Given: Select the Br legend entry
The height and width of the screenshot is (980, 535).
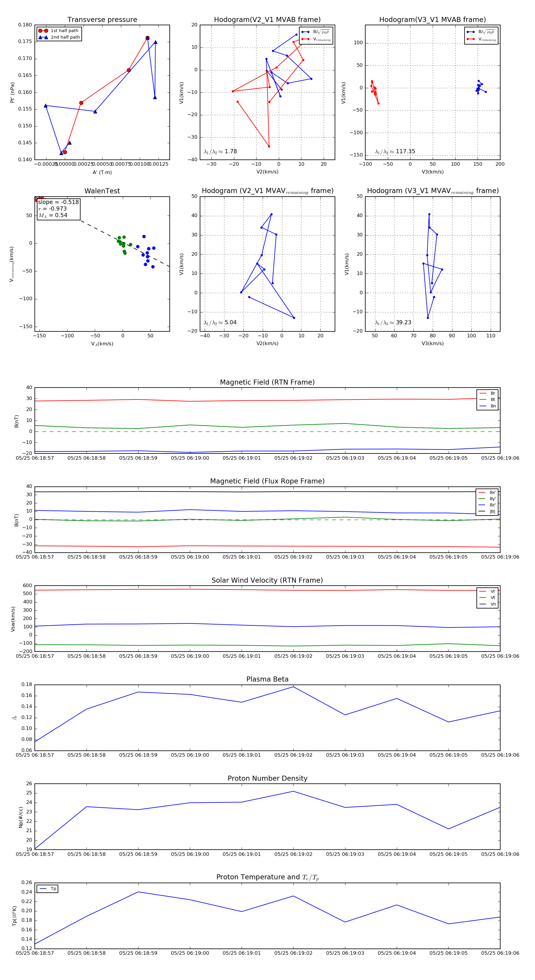Looking at the screenshot, I should [487, 393].
